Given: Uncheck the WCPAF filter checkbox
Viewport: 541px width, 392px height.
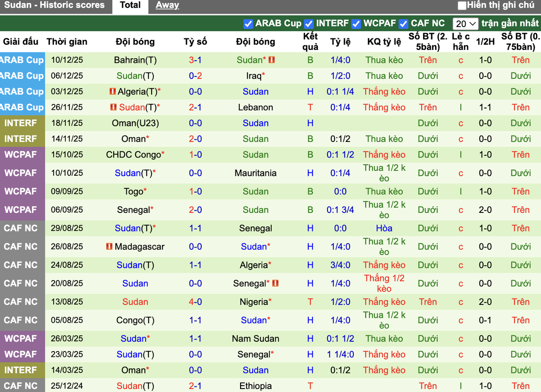Looking at the screenshot, I should pos(356,24).
